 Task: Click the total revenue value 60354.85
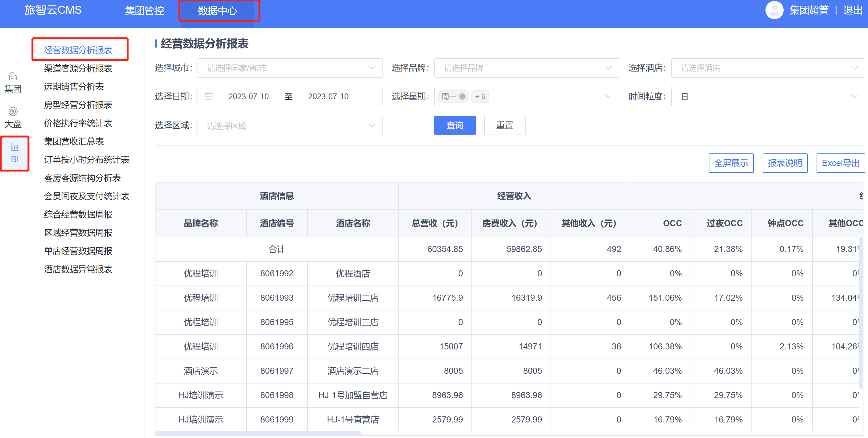[x=445, y=249]
